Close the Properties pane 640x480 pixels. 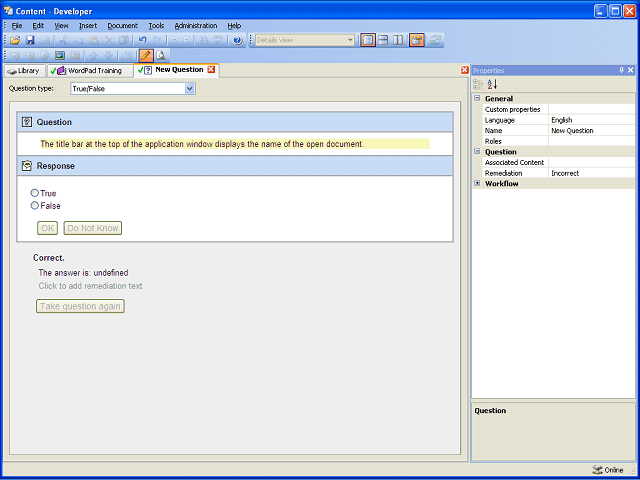(x=630, y=70)
